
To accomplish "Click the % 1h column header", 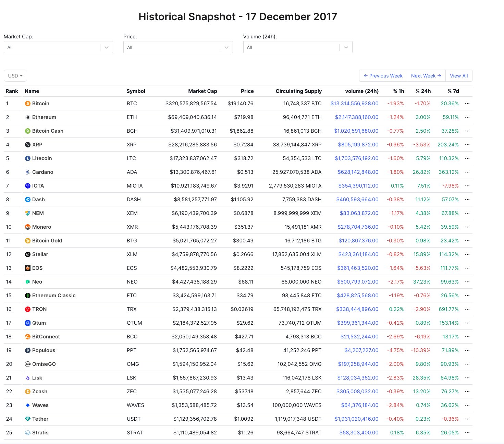I will coord(399,91).
